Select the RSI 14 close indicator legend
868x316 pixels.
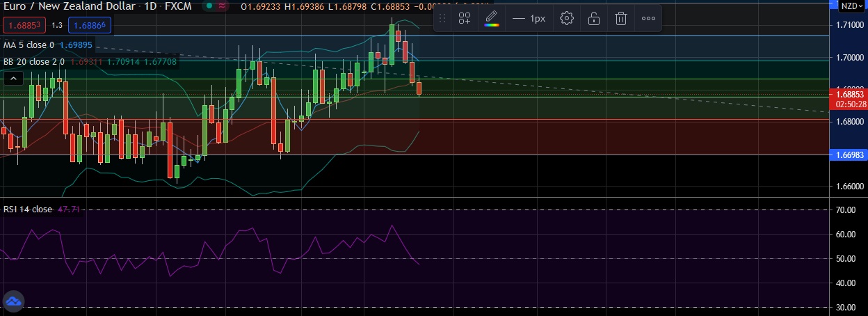pos(28,210)
